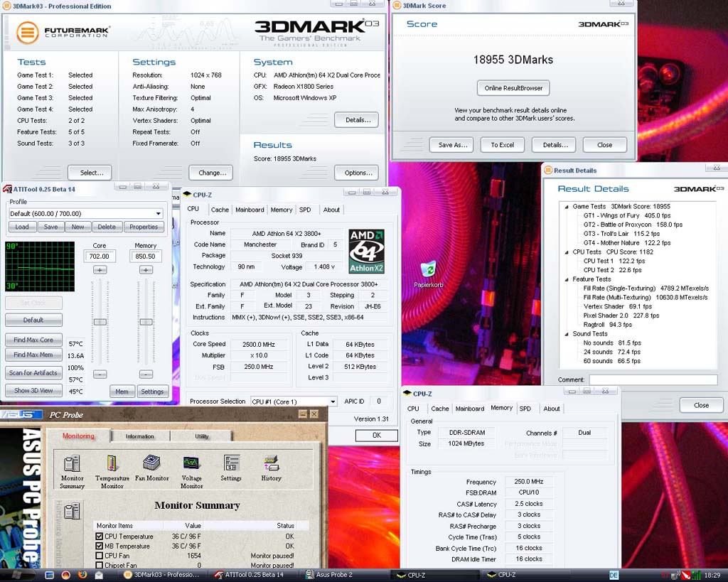Click Show 3D View button
The height and width of the screenshot is (582, 728).
coord(33,390)
